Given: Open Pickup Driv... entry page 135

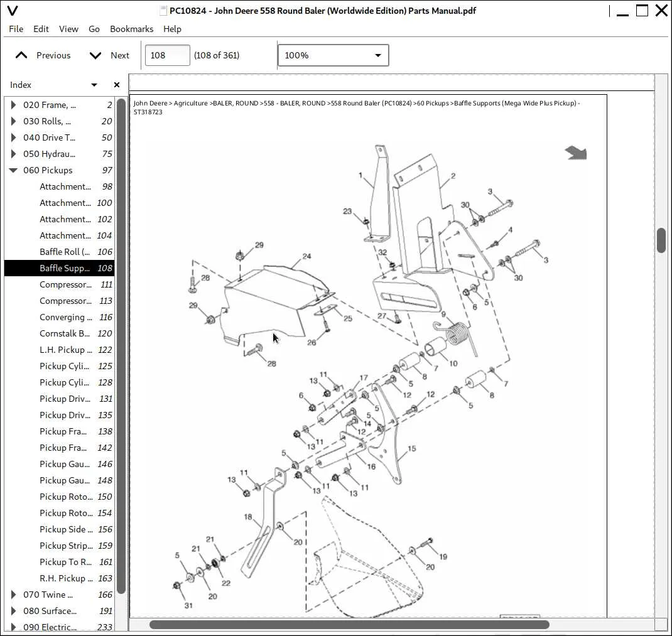Looking at the screenshot, I should (x=59, y=415).
